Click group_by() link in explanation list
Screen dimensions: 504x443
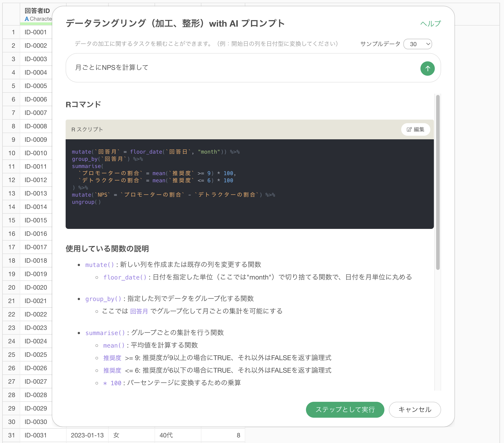tap(103, 299)
